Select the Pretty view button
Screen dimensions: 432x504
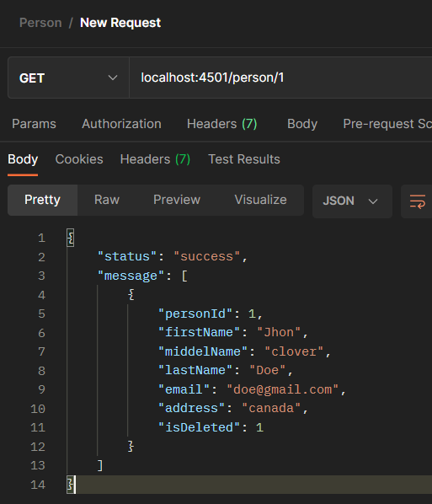(42, 200)
